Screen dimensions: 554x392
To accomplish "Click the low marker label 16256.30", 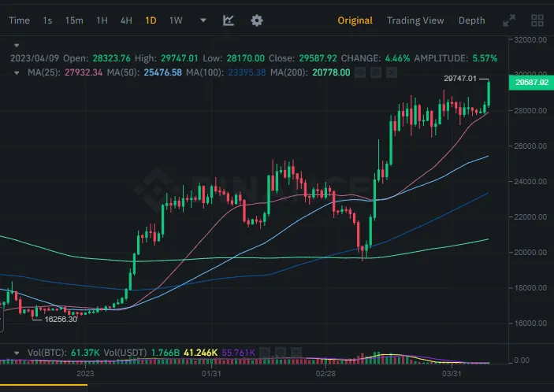I will click(61, 320).
